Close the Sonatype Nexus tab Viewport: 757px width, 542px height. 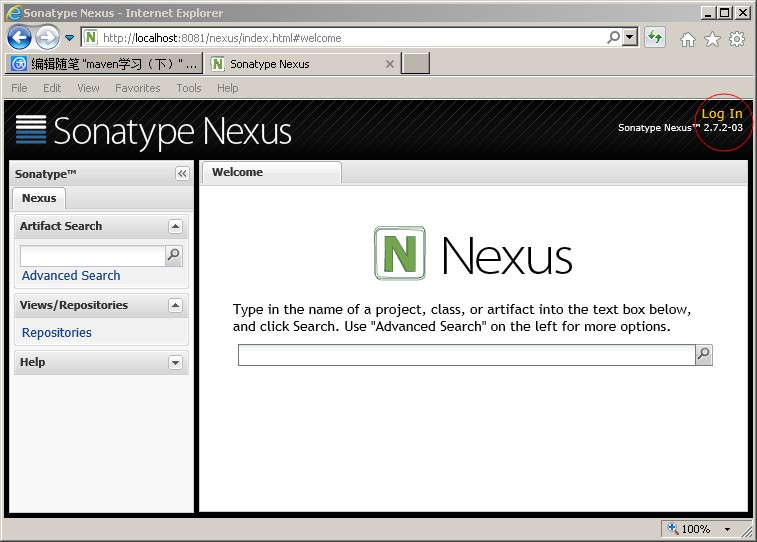coord(390,64)
